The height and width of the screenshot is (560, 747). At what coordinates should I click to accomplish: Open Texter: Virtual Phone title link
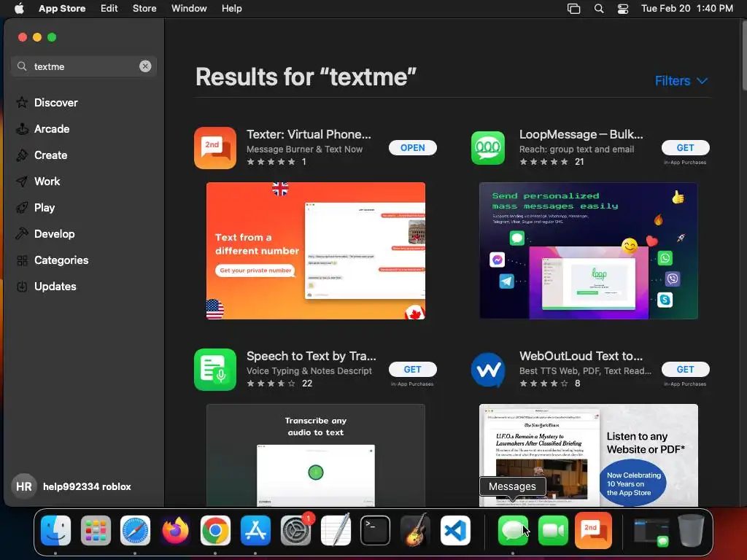click(x=309, y=134)
